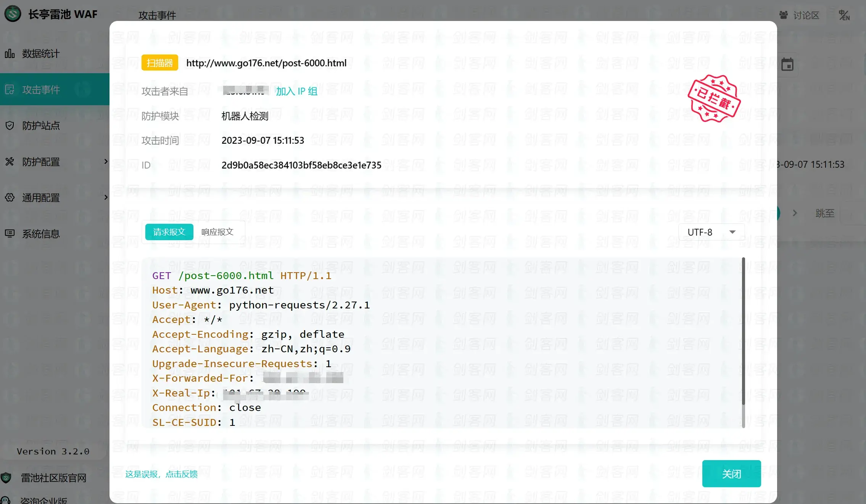
Task: Select the 攻击事件 sidebar icon
Action: [10, 90]
